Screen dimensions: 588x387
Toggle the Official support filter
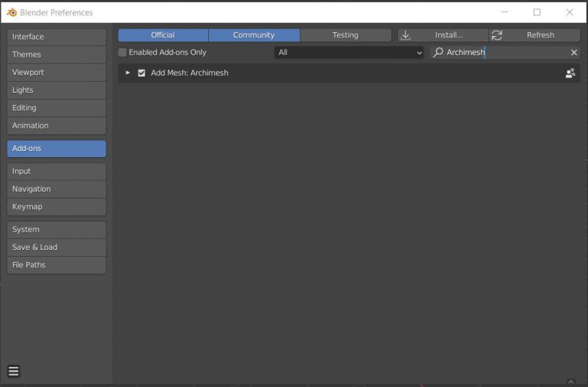point(163,35)
